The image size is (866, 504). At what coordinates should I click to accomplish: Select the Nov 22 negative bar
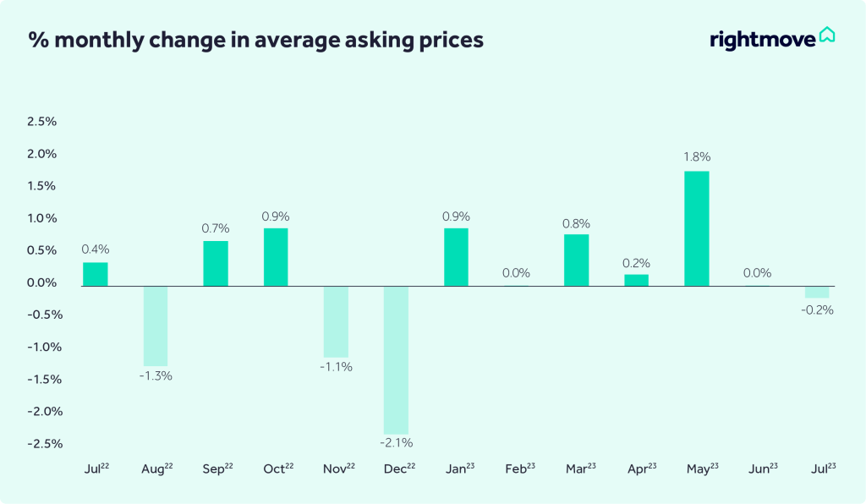point(336,321)
